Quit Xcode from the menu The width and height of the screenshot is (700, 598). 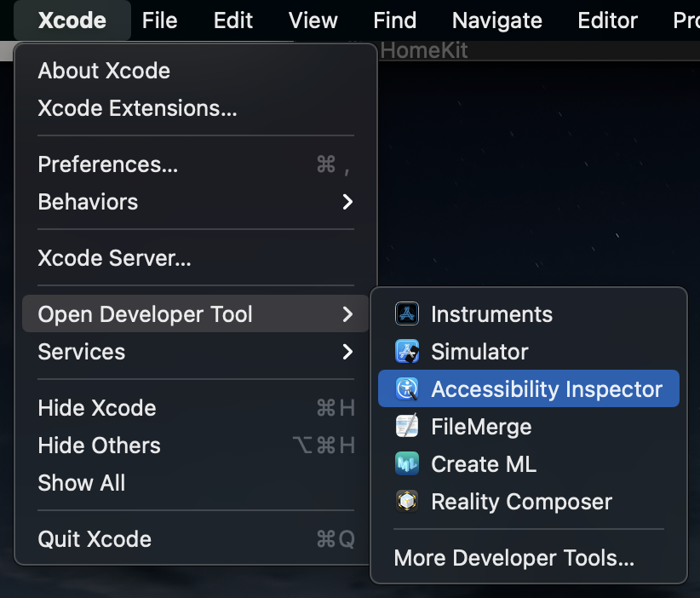(95, 539)
